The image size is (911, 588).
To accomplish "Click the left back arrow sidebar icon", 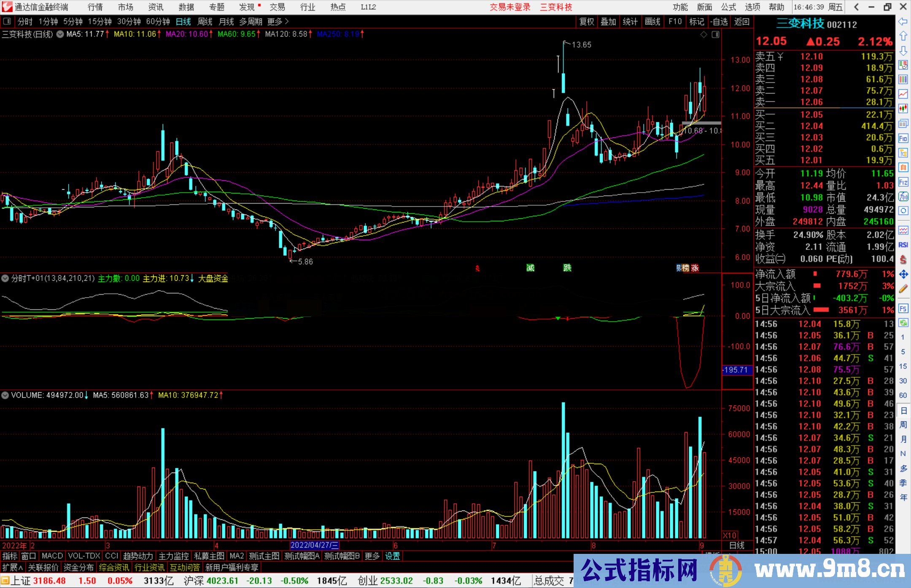I will [x=903, y=21].
